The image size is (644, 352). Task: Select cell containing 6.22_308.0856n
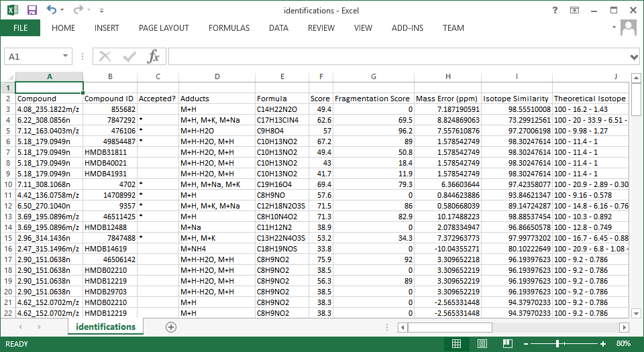[49, 120]
